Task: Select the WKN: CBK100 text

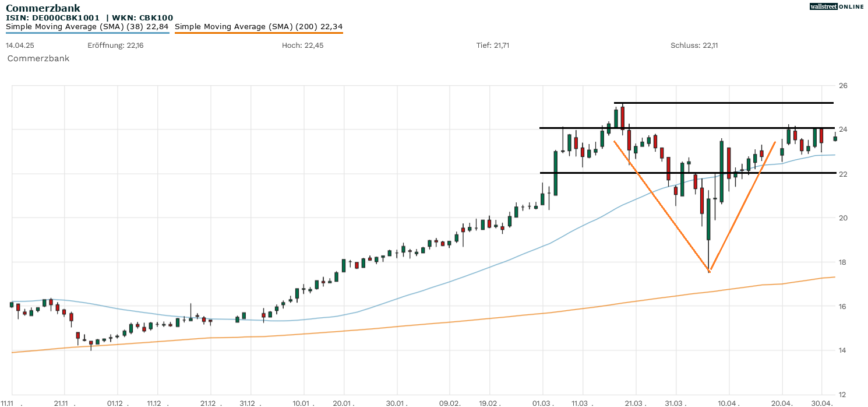Action: point(143,18)
